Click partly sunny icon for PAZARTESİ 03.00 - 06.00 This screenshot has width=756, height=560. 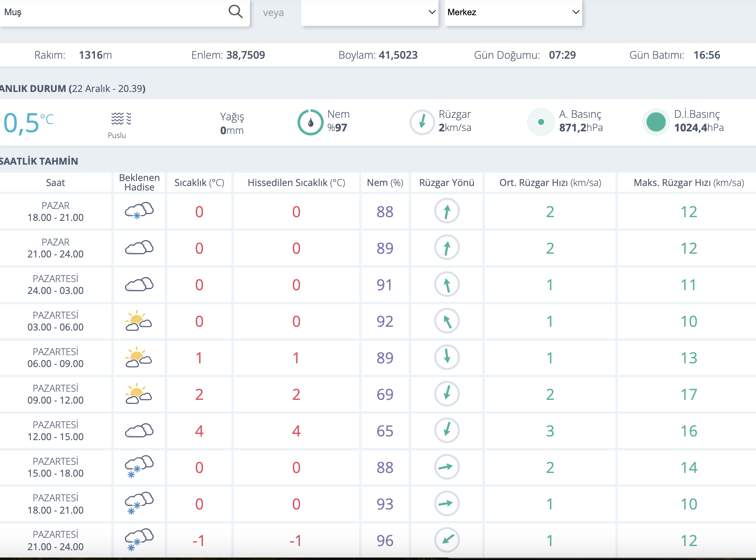tap(138, 321)
